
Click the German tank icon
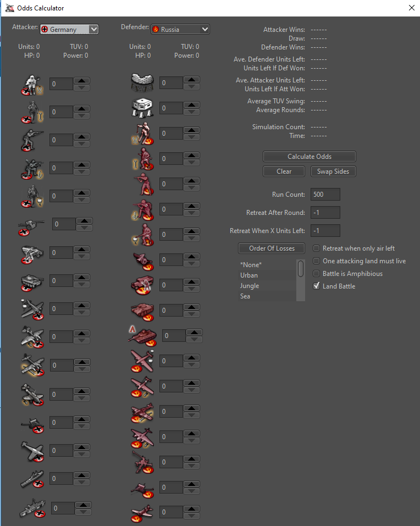click(x=32, y=283)
